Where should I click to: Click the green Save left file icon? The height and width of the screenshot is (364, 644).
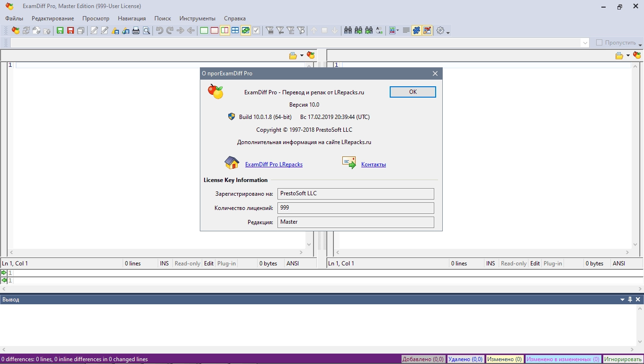(x=60, y=30)
